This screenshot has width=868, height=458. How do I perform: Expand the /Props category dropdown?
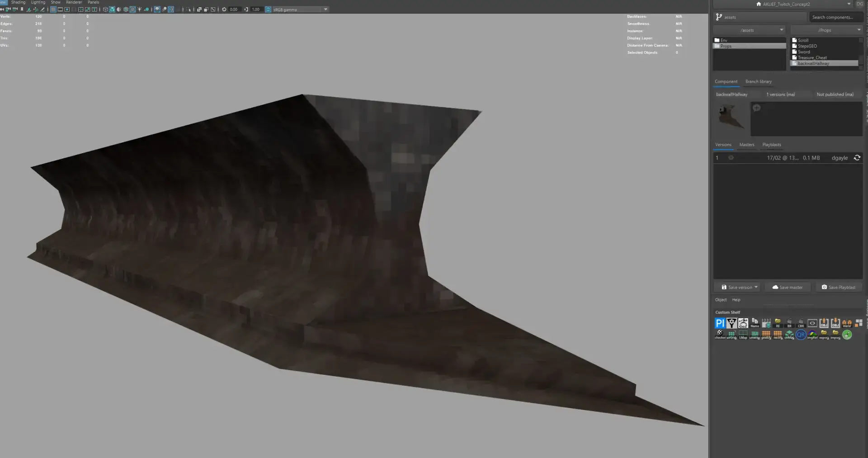coord(859,30)
